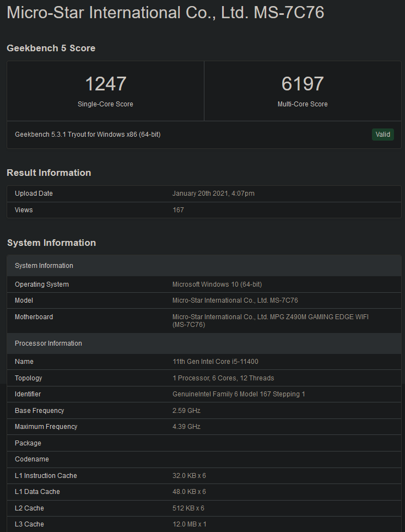The height and width of the screenshot is (532, 405).
Task: Select GenuineIntel Family 6 Model 167 value
Action: click(x=239, y=394)
